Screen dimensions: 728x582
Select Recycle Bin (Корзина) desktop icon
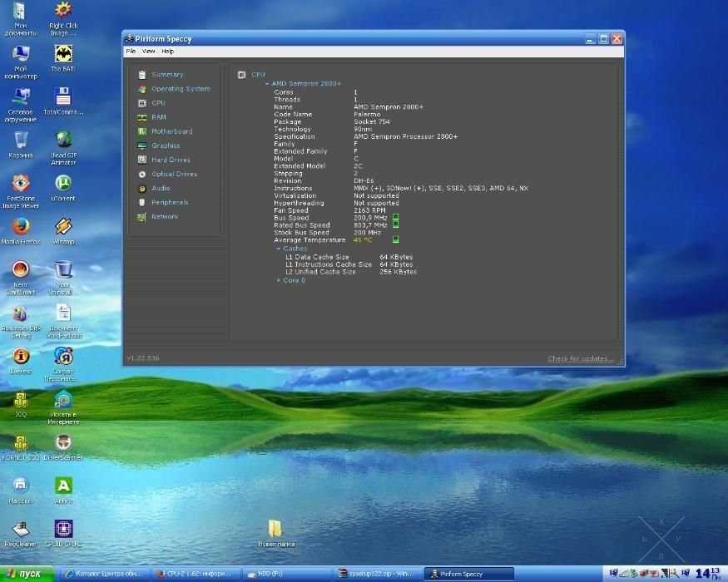click(x=21, y=145)
